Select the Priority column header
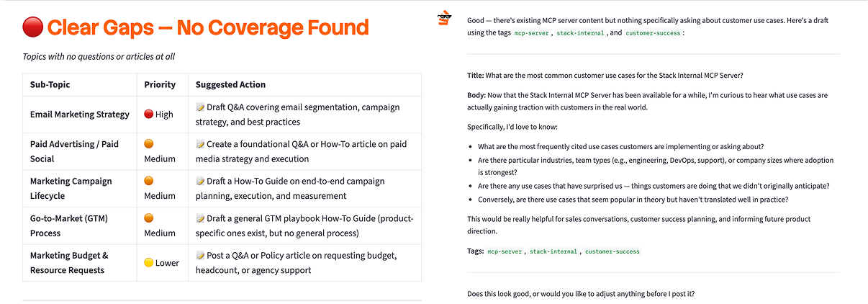This screenshot has width=868, height=304. pos(160,84)
